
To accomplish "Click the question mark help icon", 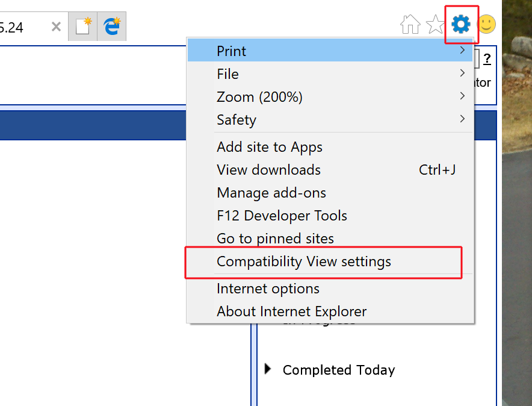I will tap(487, 59).
